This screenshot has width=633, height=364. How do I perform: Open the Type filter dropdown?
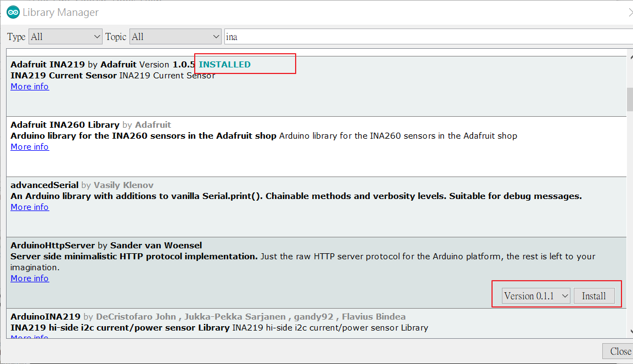[x=65, y=37]
